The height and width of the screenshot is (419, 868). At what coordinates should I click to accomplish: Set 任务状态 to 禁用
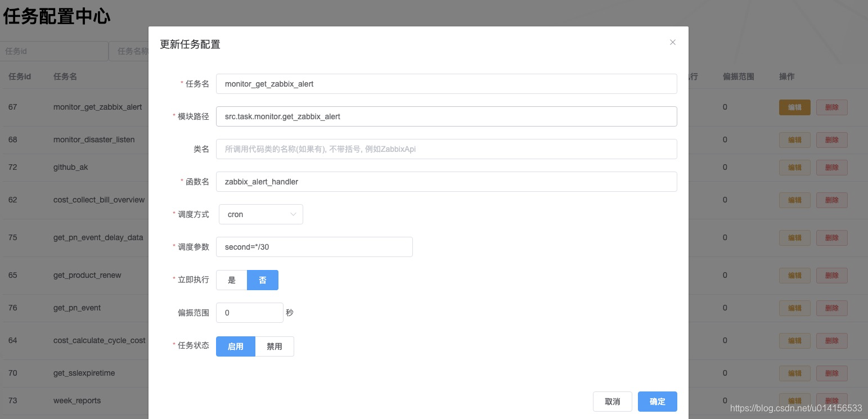pyautogui.click(x=275, y=346)
